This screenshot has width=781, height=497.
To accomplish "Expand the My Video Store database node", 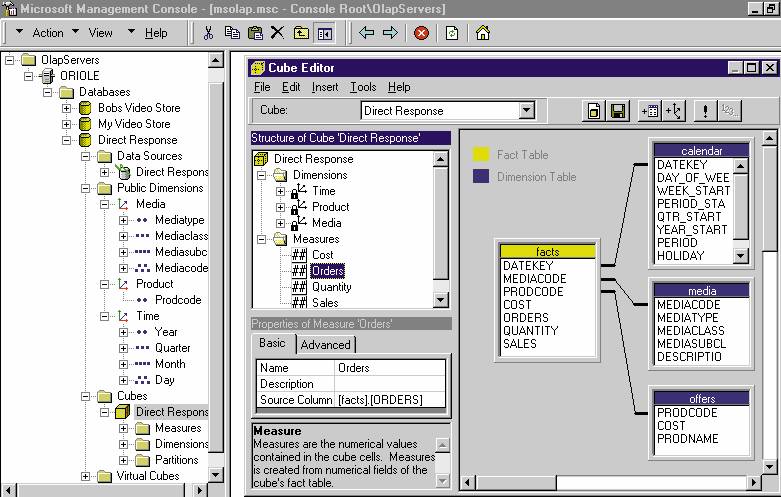I will click(66, 124).
